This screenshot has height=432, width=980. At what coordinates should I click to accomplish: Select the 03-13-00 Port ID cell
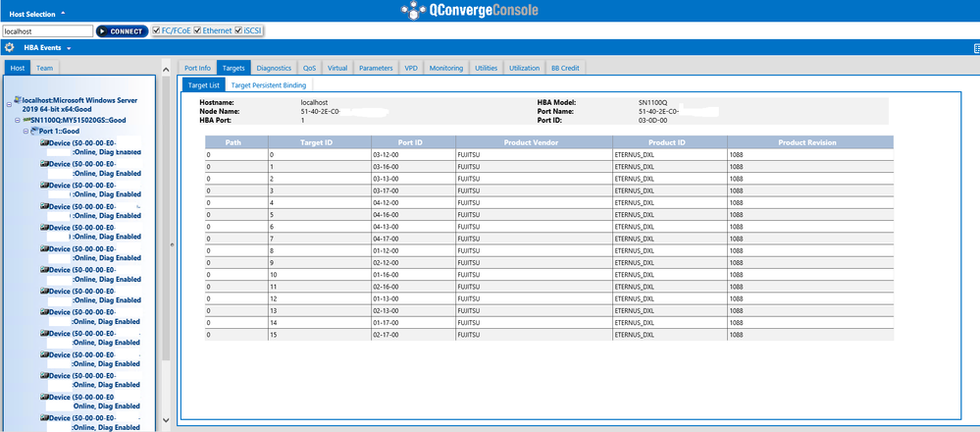(x=413, y=178)
